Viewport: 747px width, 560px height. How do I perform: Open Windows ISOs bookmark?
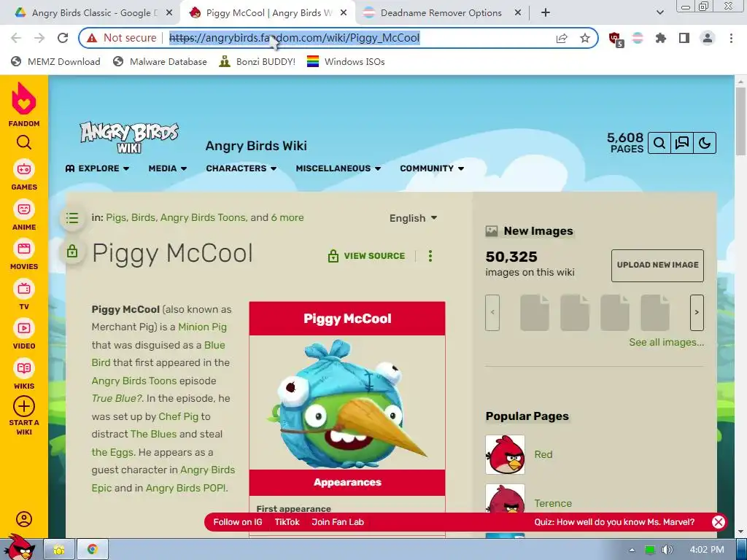(x=346, y=61)
